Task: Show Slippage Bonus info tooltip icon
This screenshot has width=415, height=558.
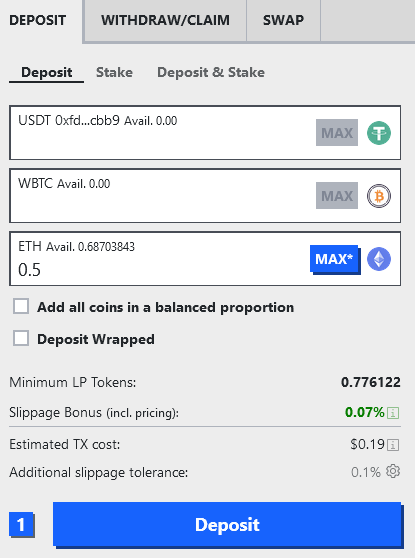Action: (393, 413)
